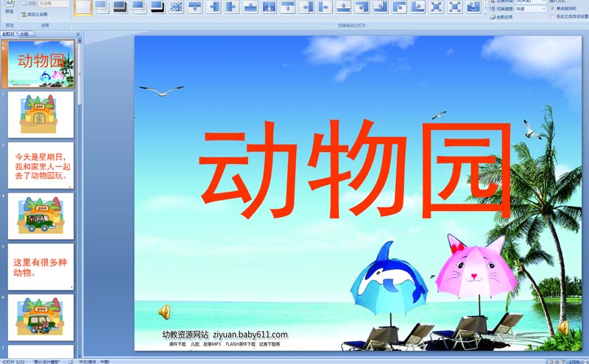
Task: Click the blue dolphin umbrella picture
Action: pyautogui.click(x=389, y=279)
